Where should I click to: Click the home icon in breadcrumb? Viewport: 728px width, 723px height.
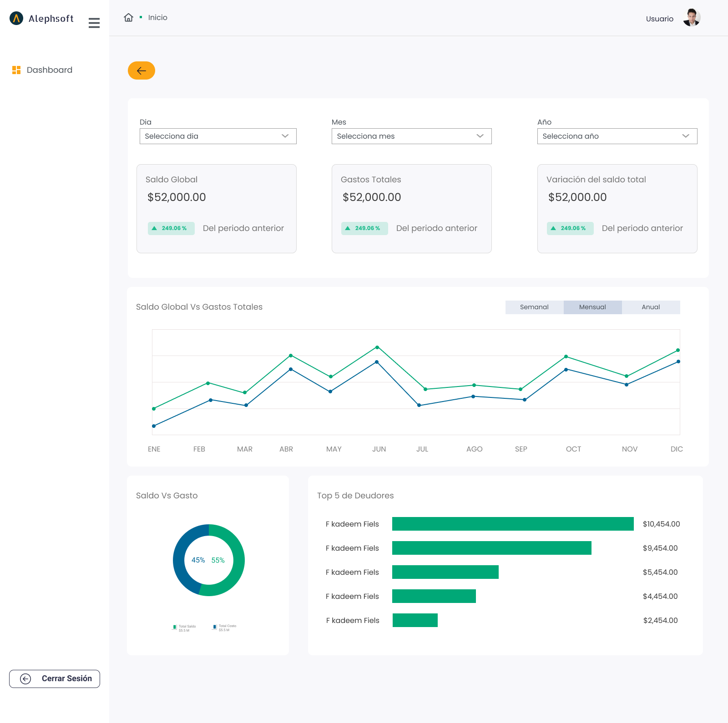[129, 17]
